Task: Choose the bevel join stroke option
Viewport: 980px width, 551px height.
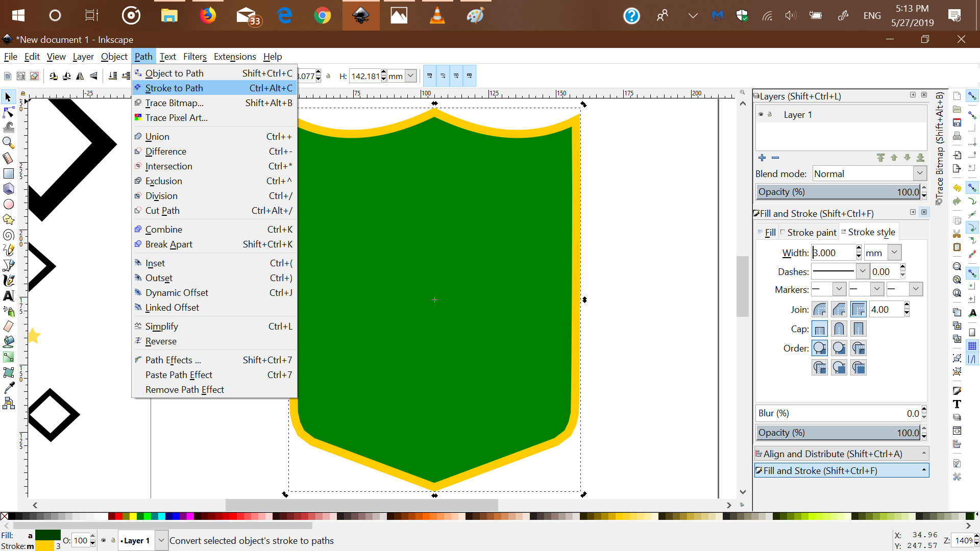Action: click(x=839, y=310)
